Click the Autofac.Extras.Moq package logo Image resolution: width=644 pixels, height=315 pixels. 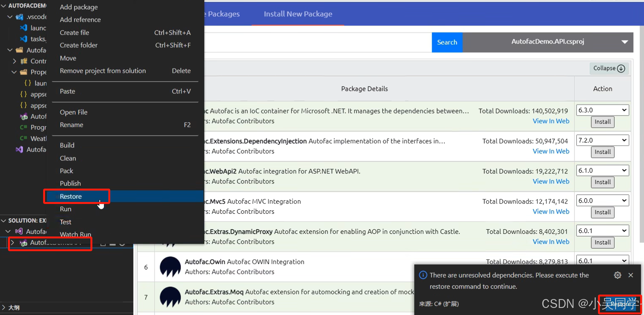point(170,297)
